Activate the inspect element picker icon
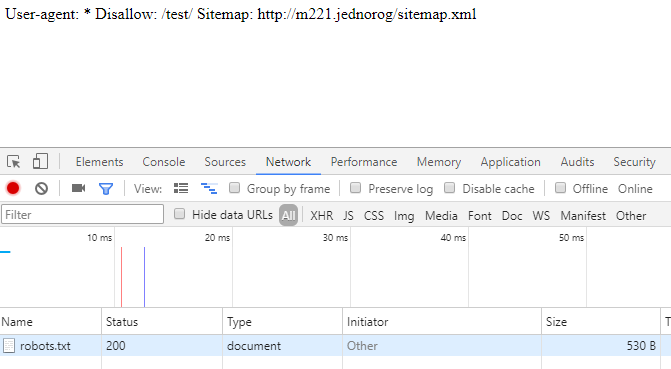Screen dimensions: 671x369 [x=14, y=162]
